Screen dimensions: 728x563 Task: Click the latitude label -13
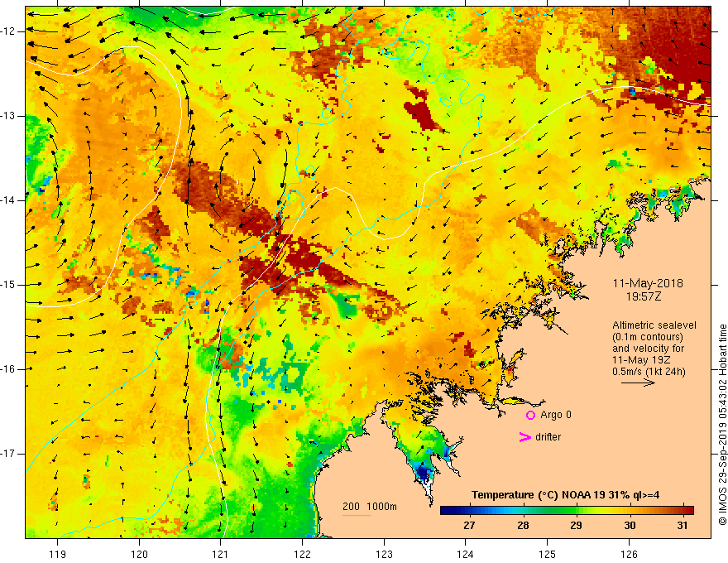[x=8, y=116]
